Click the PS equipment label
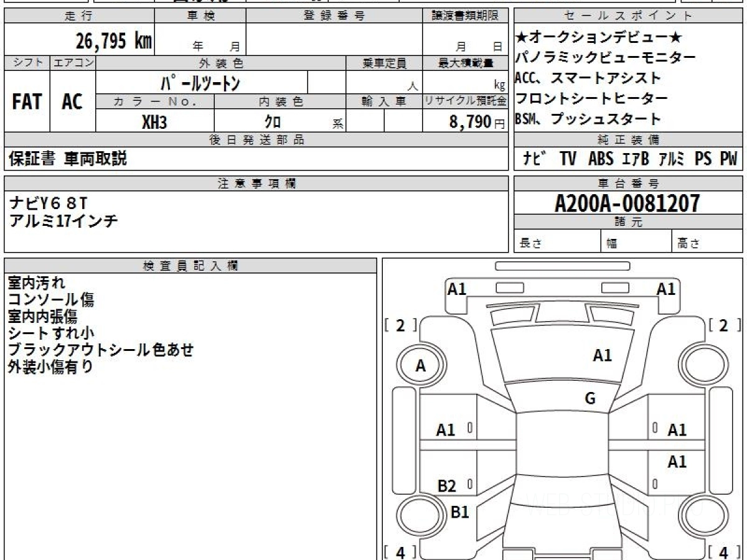 tap(703, 159)
